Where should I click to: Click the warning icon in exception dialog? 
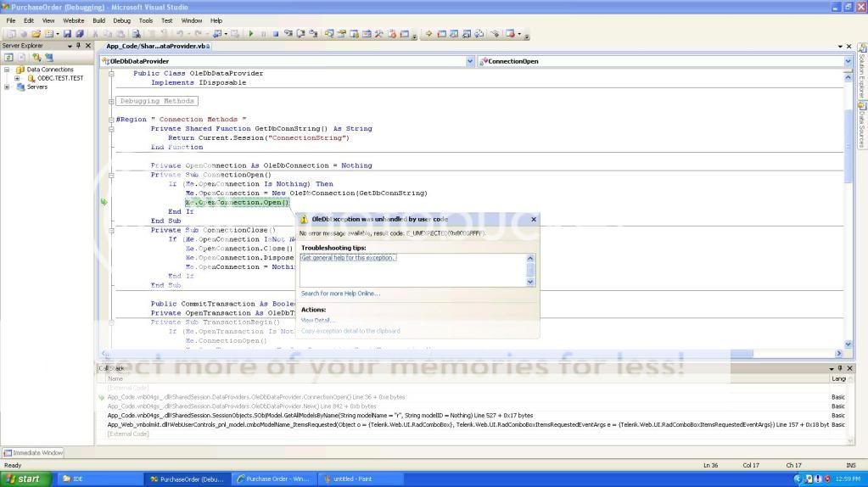coord(304,219)
